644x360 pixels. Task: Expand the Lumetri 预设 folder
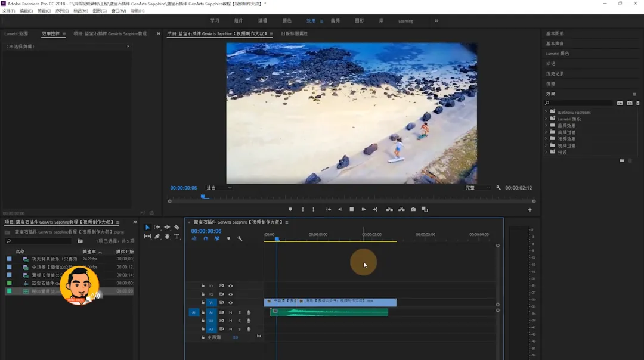coord(546,119)
